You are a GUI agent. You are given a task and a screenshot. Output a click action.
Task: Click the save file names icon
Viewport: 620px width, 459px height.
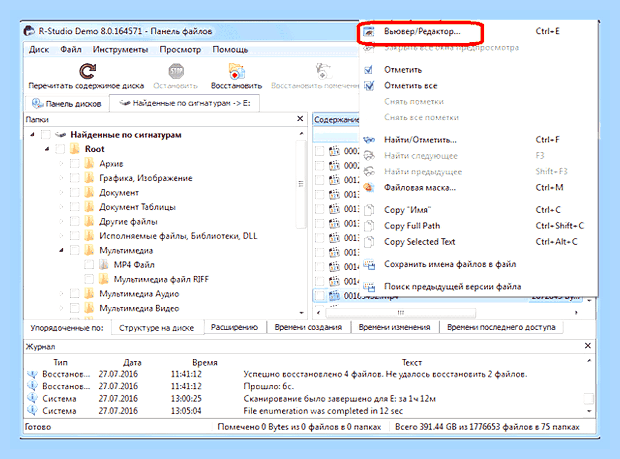pyautogui.click(x=369, y=264)
